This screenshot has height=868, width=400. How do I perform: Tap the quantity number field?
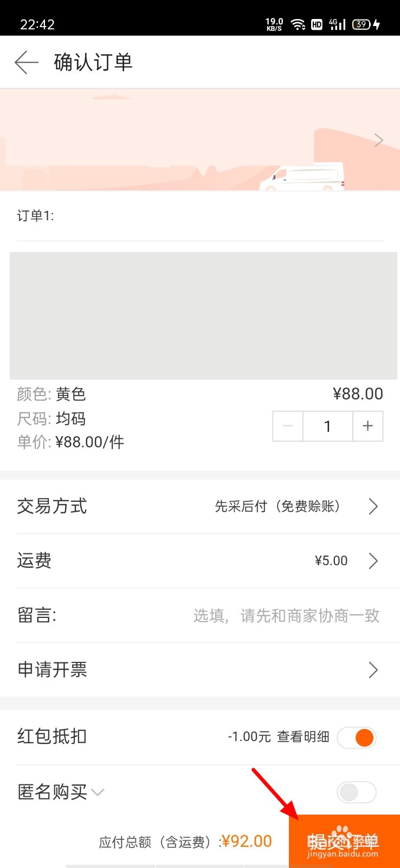tap(328, 426)
